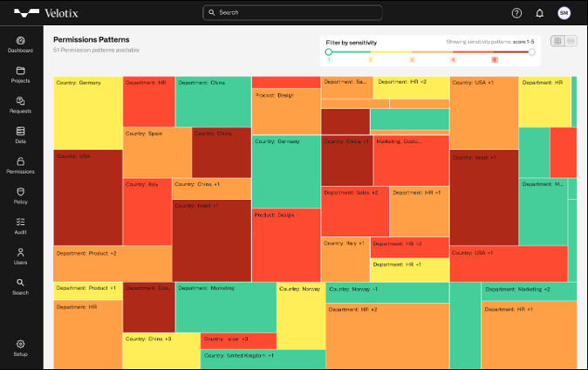The image size is (588, 370).
Task: Click the left sensitivity slider handle
Action: (x=329, y=51)
